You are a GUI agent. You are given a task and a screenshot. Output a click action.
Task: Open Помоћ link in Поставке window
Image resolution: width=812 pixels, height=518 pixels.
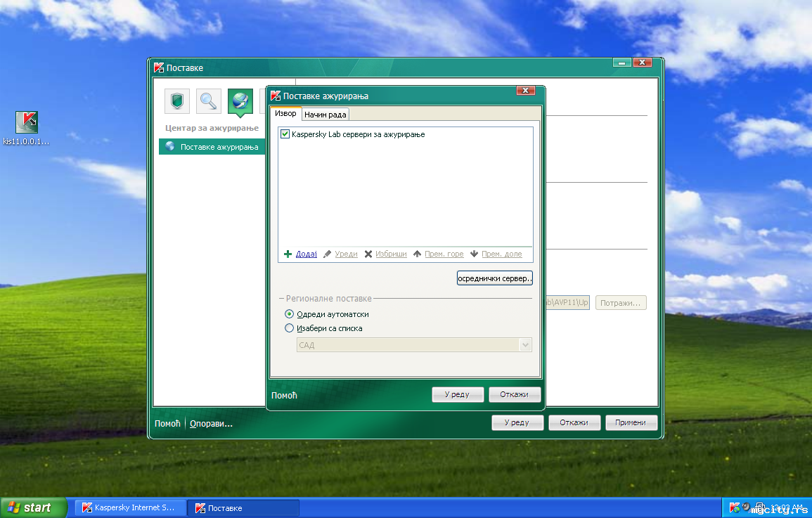167,423
